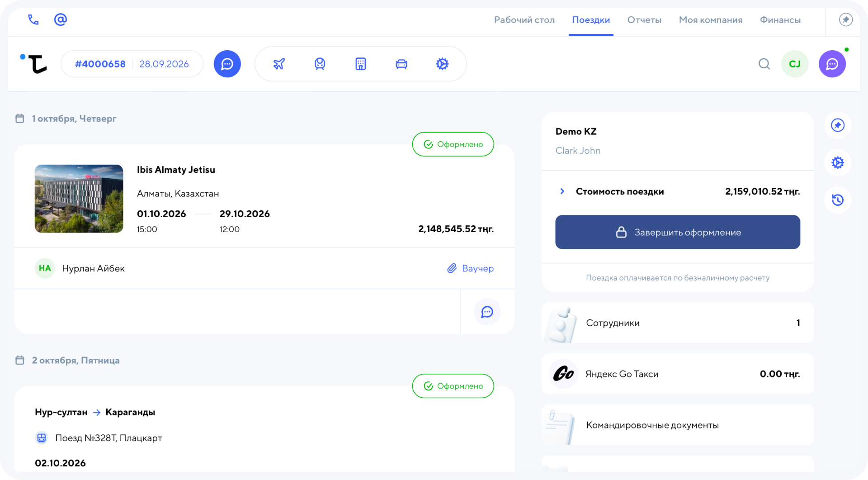Add a train with the train icon
Image resolution: width=868 pixels, height=480 pixels.
[320, 64]
